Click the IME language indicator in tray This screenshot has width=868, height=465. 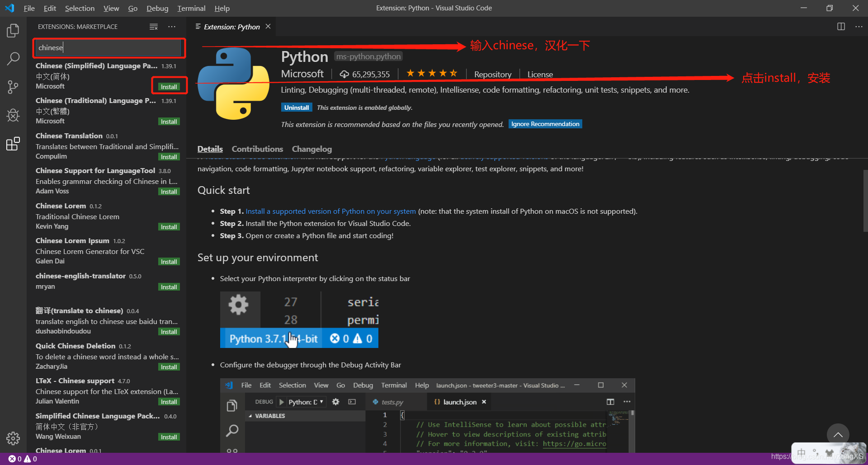click(x=802, y=452)
